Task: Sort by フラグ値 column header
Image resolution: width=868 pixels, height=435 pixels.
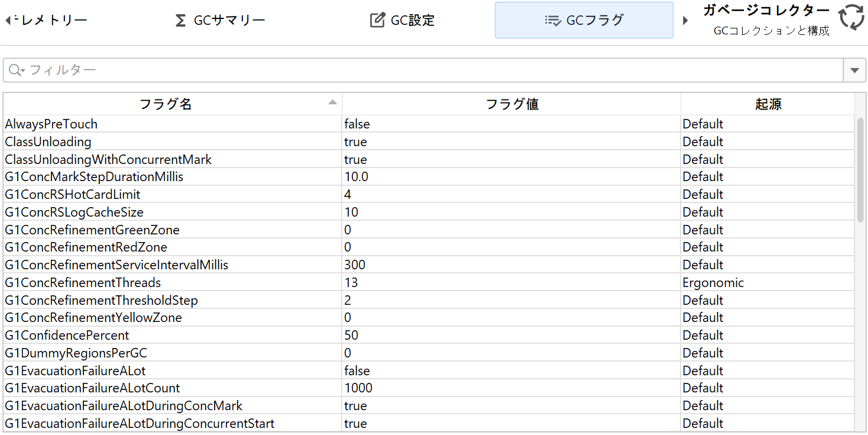Action: pos(511,104)
